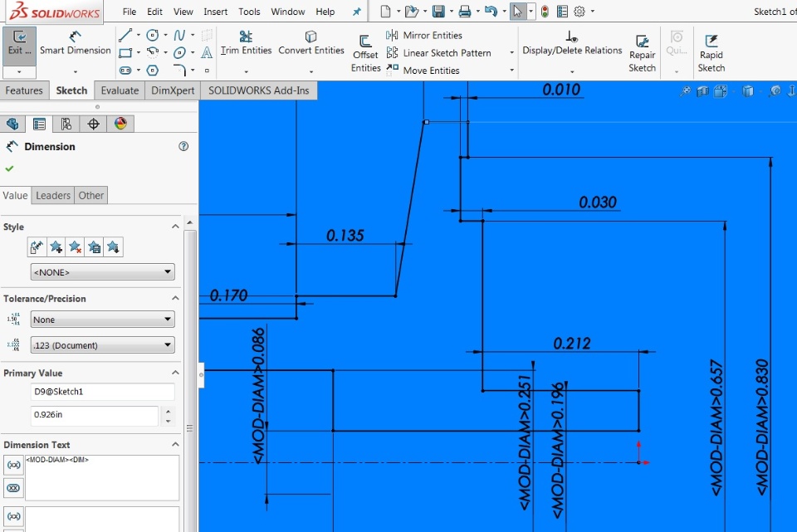Select the Corner Rectangle tool
Image resolution: width=797 pixels, height=532 pixels.
pyautogui.click(x=125, y=52)
